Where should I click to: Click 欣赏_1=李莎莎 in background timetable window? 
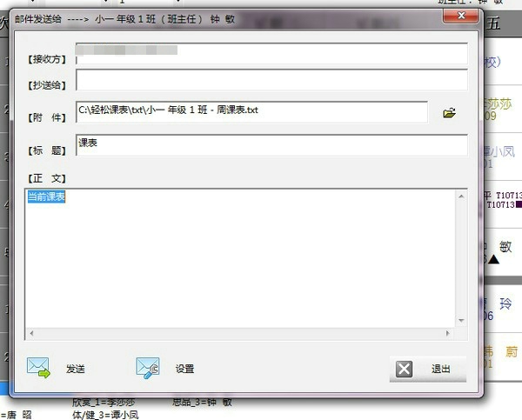104,402
